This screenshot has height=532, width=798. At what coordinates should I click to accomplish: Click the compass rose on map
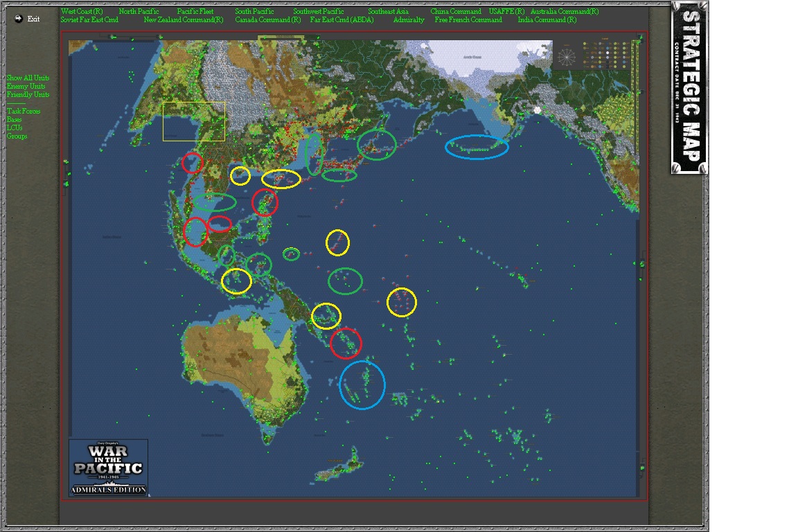(x=567, y=56)
